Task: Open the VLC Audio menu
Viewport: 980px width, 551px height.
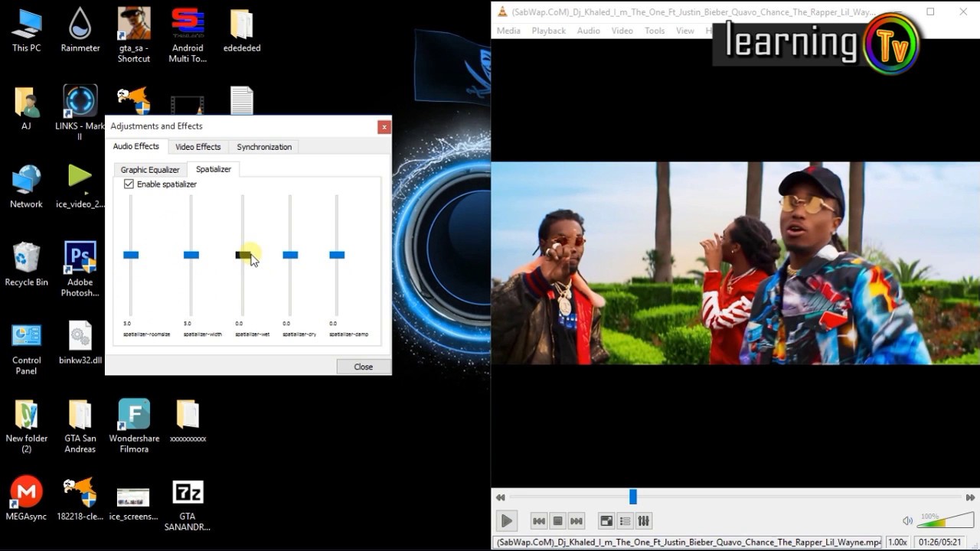Action: pos(588,31)
